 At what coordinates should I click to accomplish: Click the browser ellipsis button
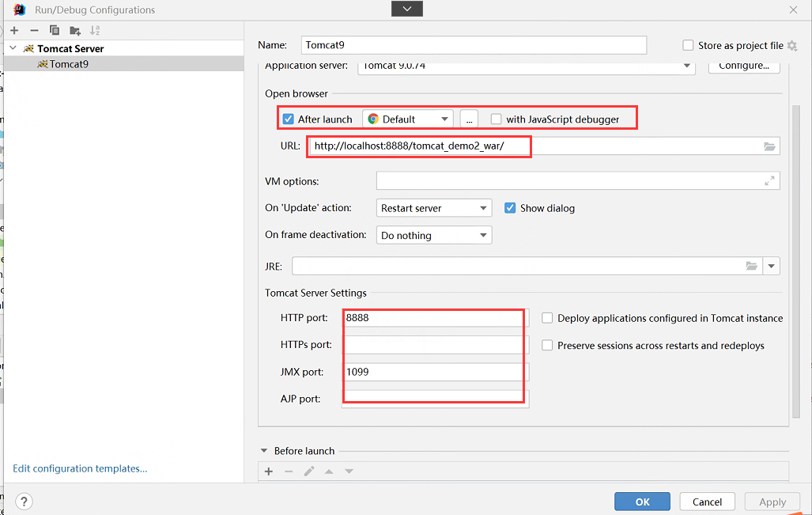pos(469,119)
